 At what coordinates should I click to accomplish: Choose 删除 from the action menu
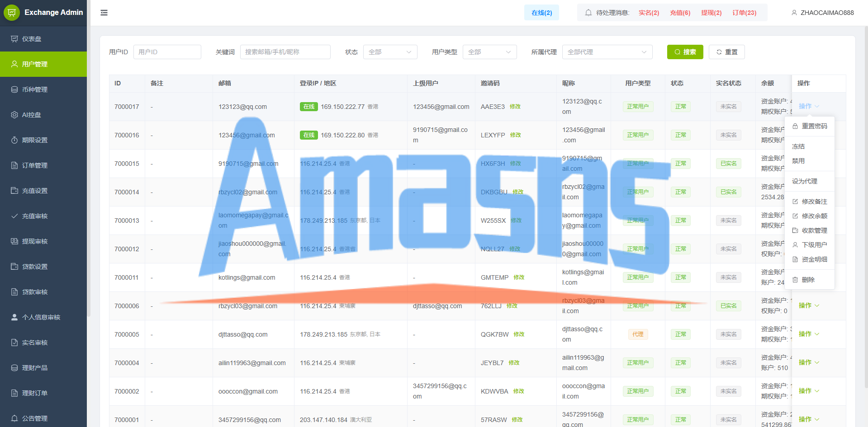click(810, 280)
